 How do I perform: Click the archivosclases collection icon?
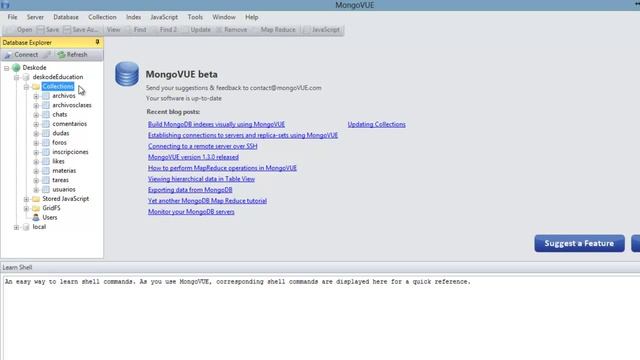pyautogui.click(x=46, y=105)
